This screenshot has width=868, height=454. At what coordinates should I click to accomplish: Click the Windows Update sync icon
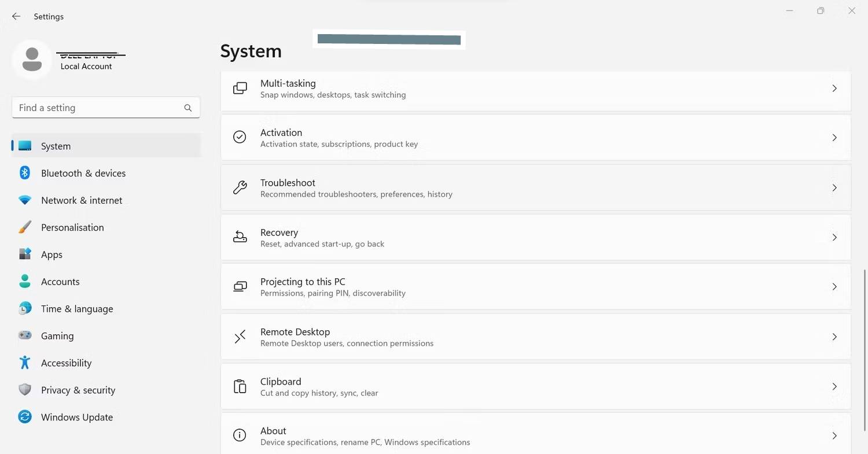click(x=25, y=417)
